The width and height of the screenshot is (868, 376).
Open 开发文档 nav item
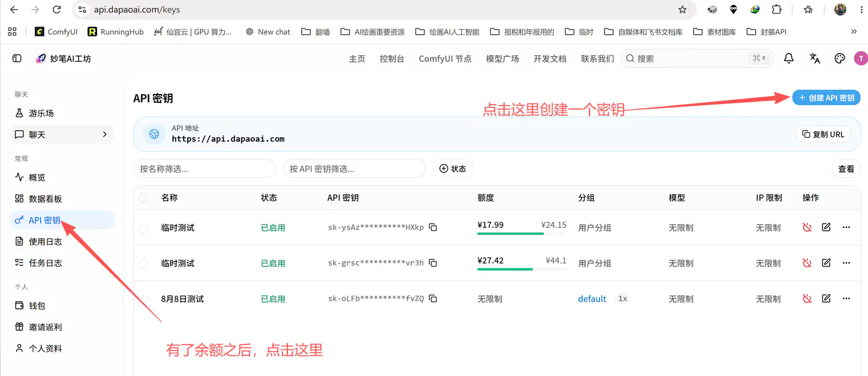click(550, 59)
